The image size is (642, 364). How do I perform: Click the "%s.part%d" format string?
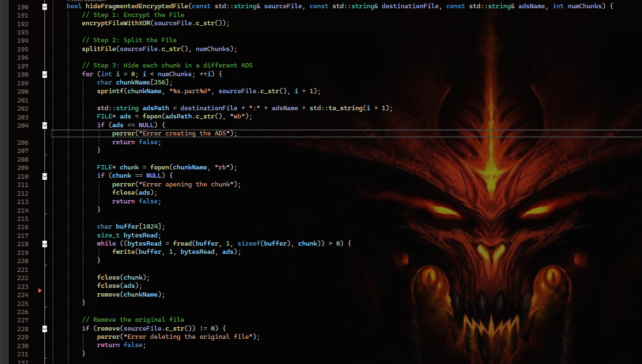click(x=190, y=91)
